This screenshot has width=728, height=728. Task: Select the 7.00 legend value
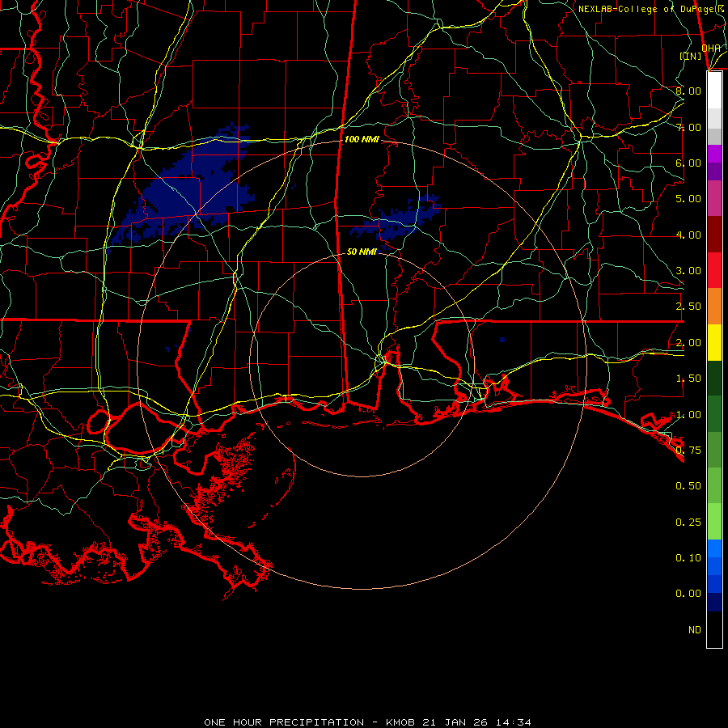(688, 127)
